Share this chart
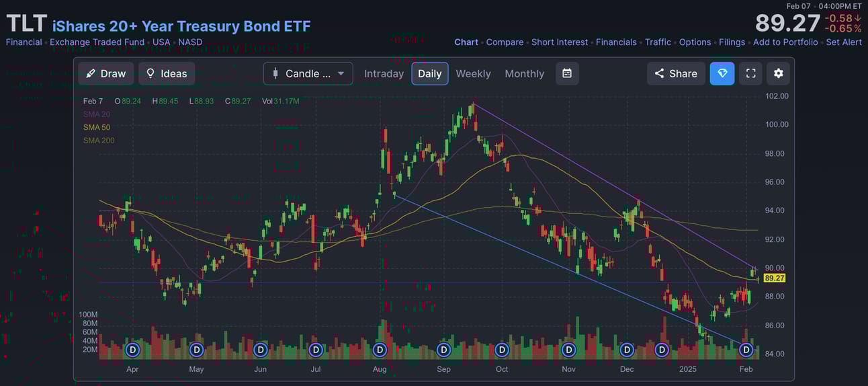The height and width of the screenshot is (386, 868). [676, 73]
